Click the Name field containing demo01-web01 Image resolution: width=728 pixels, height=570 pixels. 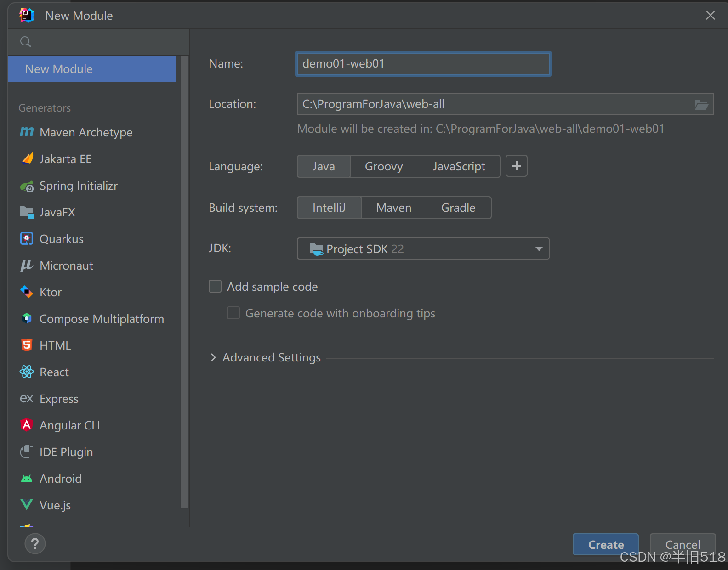[x=423, y=64]
